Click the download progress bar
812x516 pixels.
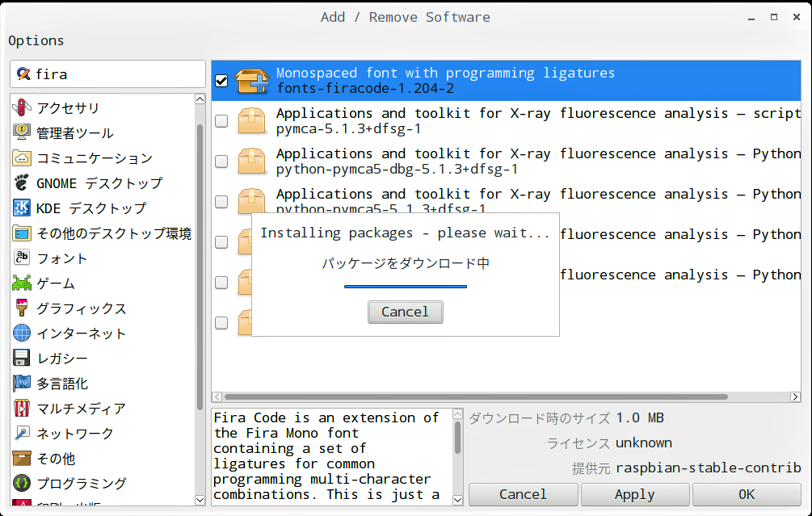(406, 286)
